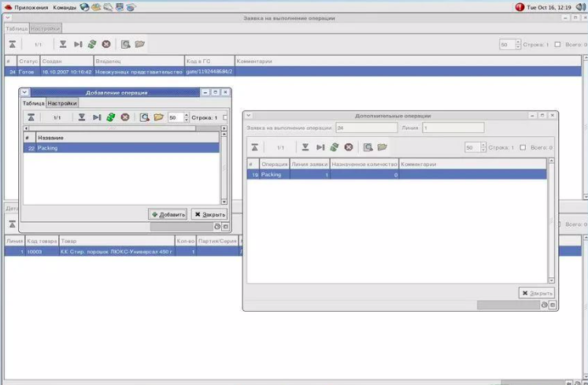Open search in Добавление операции toolbar
The width and height of the screenshot is (588, 385).
[x=144, y=117]
